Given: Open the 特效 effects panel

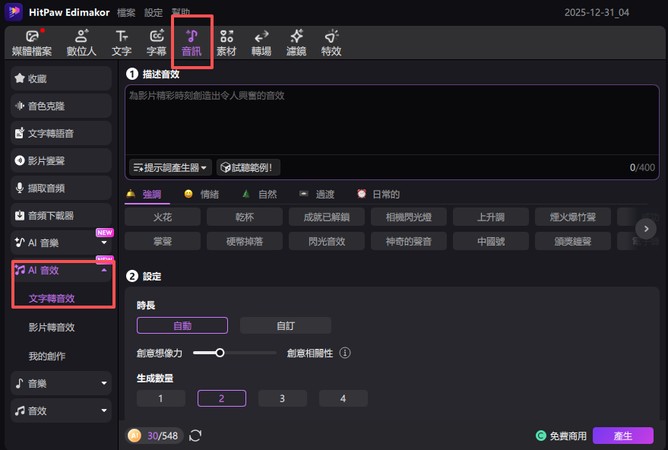Looking at the screenshot, I should coord(331,43).
